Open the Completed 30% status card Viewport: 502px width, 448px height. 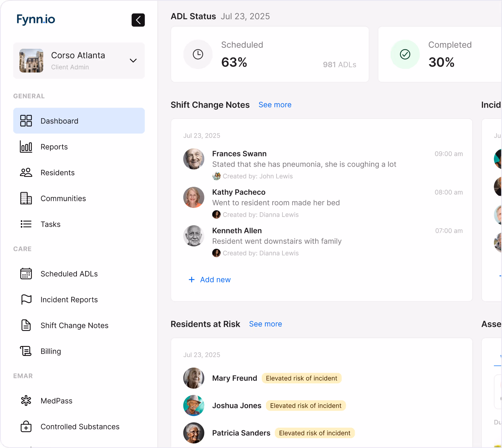pyautogui.click(x=440, y=54)
